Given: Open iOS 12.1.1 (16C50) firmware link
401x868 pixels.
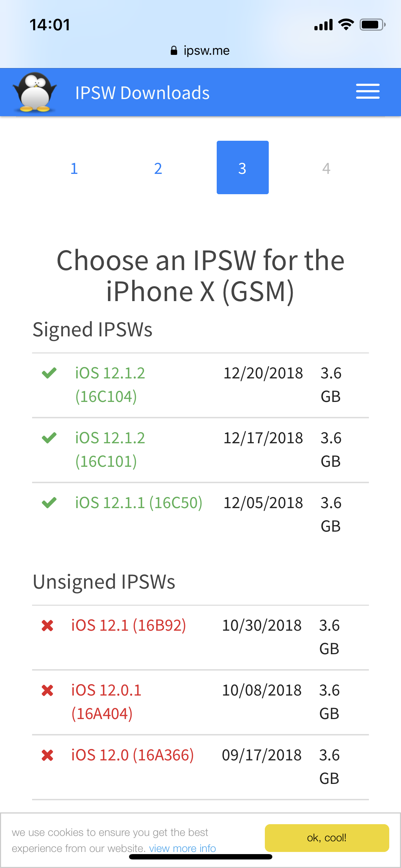Looking at the screenshot, I should pos(139,503).
